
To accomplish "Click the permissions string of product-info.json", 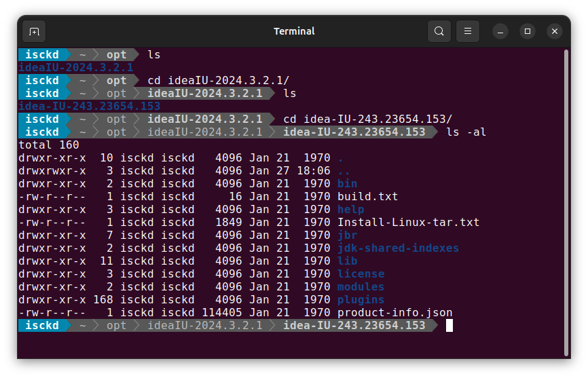I will [x=52, y=312].
